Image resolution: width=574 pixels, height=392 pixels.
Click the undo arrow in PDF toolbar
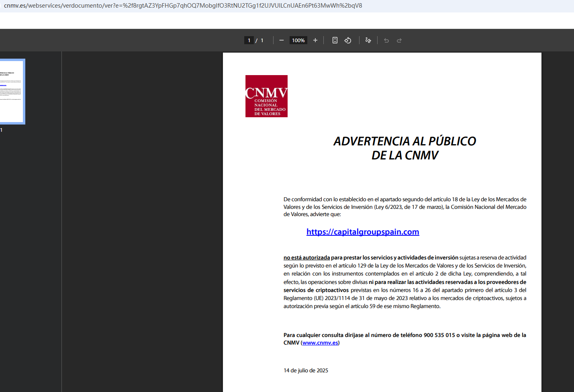coord(386,40)
